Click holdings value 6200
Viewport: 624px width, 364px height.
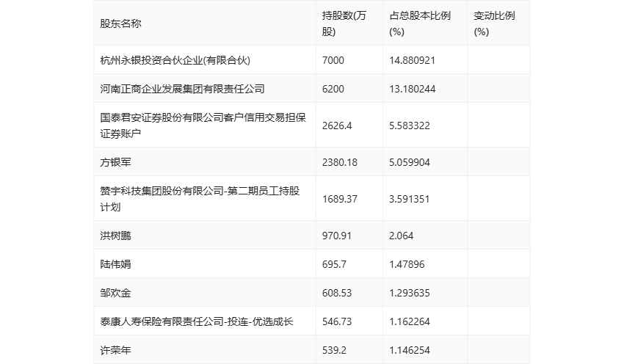coord(333,89)
